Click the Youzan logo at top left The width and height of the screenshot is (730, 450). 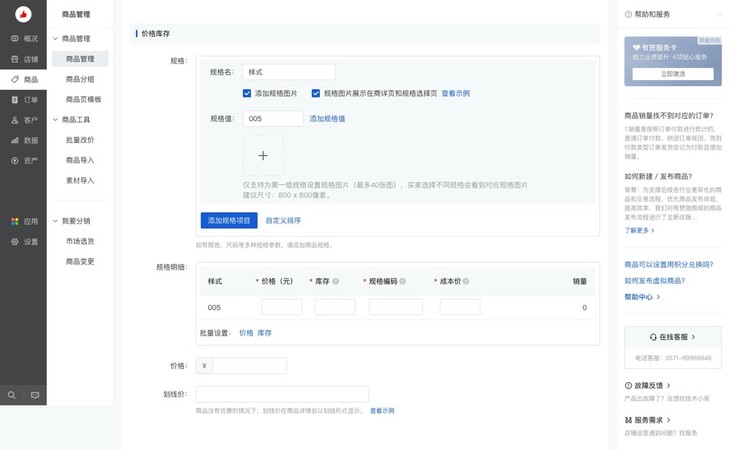(23, 14)
